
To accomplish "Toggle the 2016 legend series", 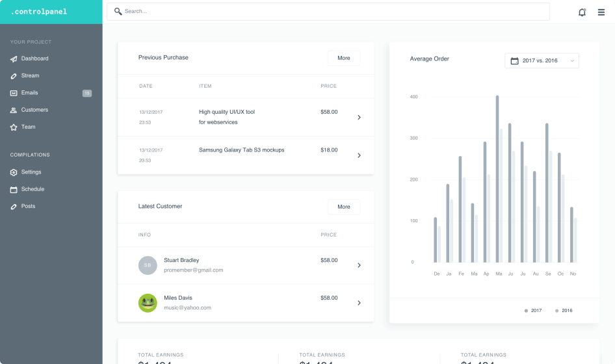I will click(x=564, y=311).
